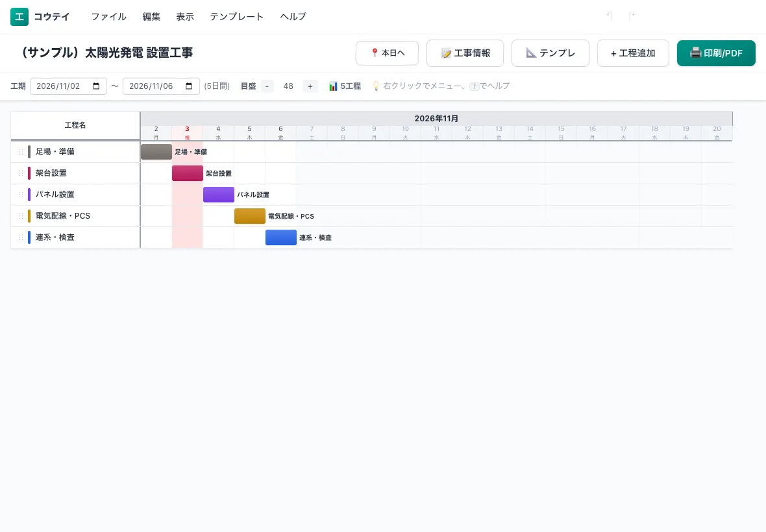Viewport: 766px width, 532px height.
Task: Open 工事情報 dialog
Action: (465, 53)
